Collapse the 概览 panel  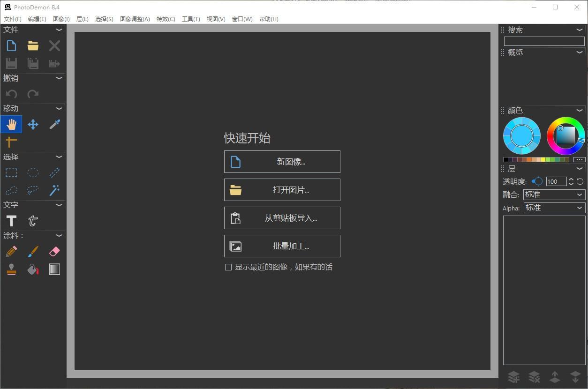coord(580,52)
